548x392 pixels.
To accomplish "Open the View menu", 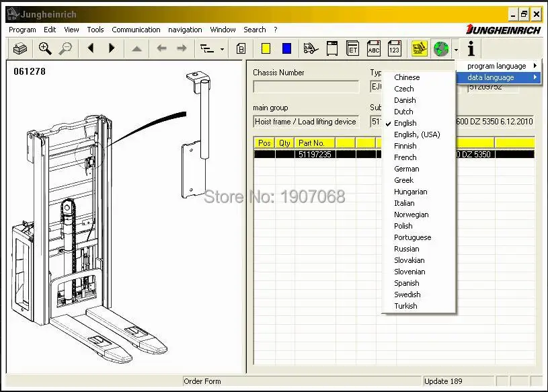I will [x=71, y=30].
